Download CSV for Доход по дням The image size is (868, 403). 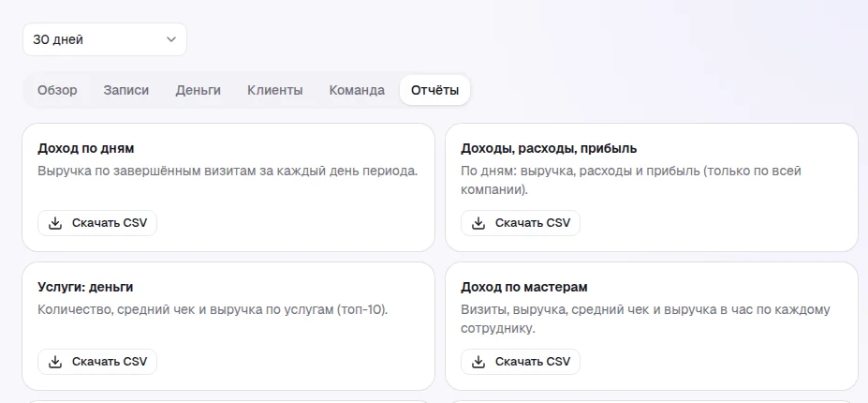click(97, 223)
